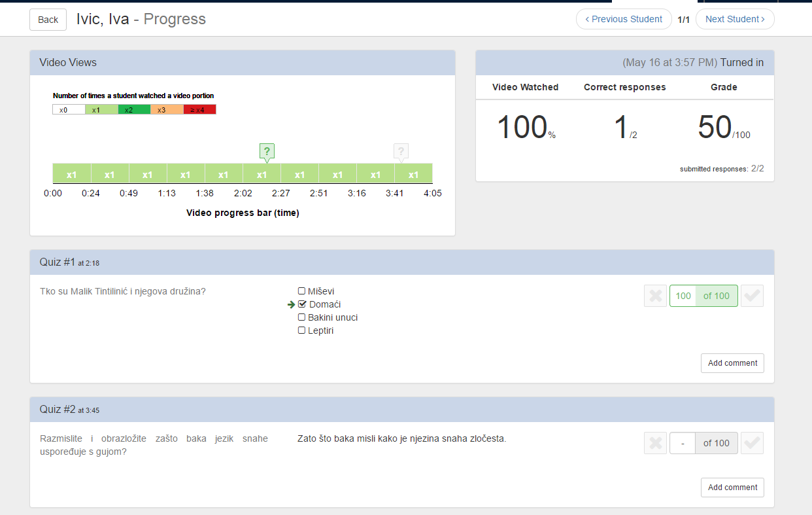Screen dimensions: 812x515
Task: Go to Next Student
Action: 735,19
